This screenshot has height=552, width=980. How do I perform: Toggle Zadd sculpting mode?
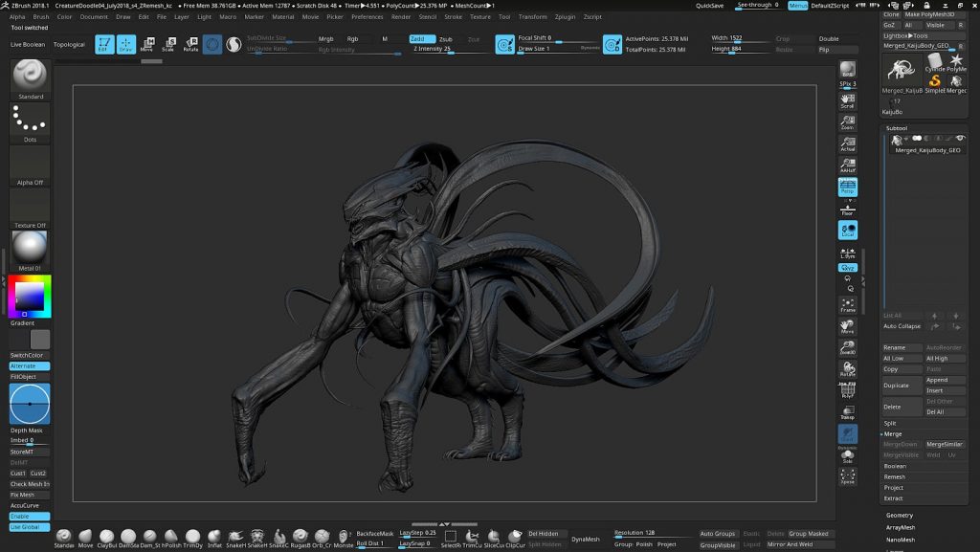(422, 38)
